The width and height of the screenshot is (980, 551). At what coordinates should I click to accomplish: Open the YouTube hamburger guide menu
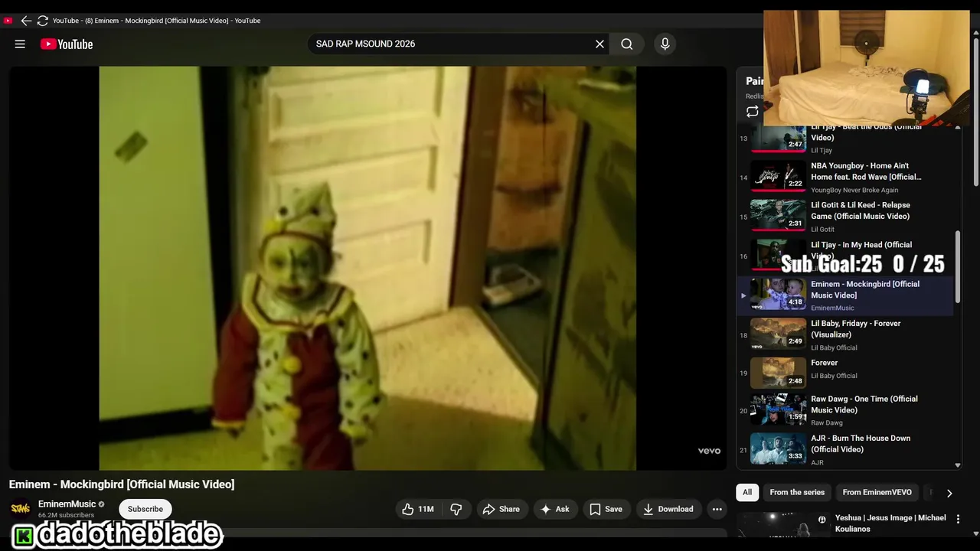click(20, 44)
